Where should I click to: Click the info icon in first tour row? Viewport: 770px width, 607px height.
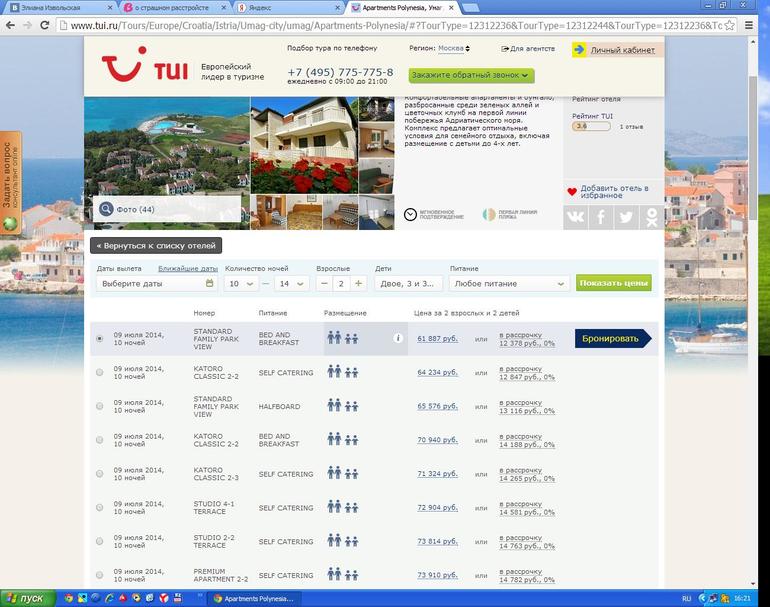coord(398,338)
